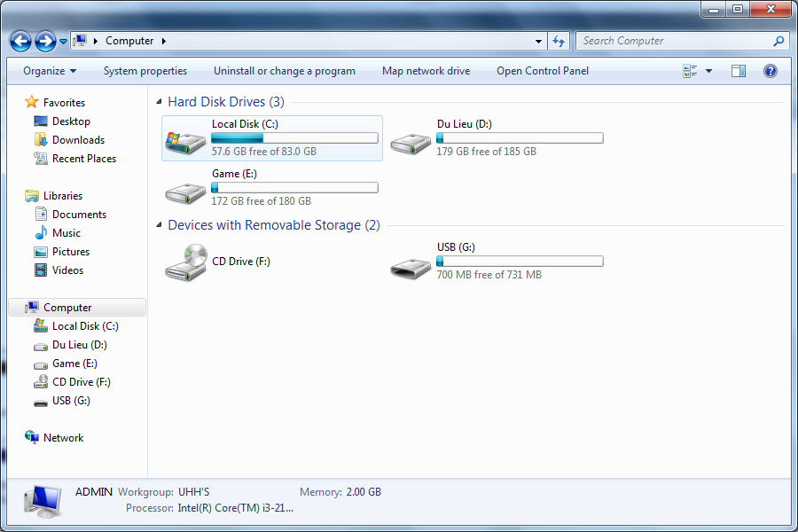Select the Local Disk (C:) drive icon

tap(184, 143)
